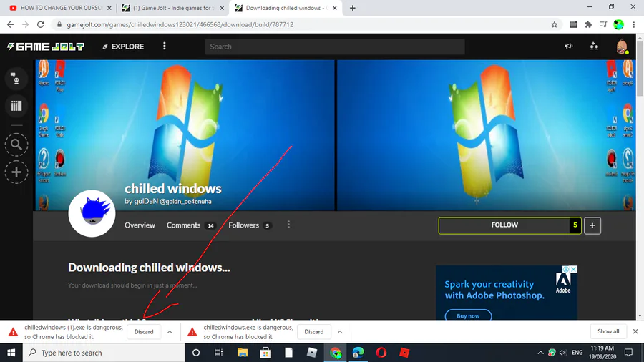Go back in browser history
This screenshot has height=362, width=644.
point(10,24)
